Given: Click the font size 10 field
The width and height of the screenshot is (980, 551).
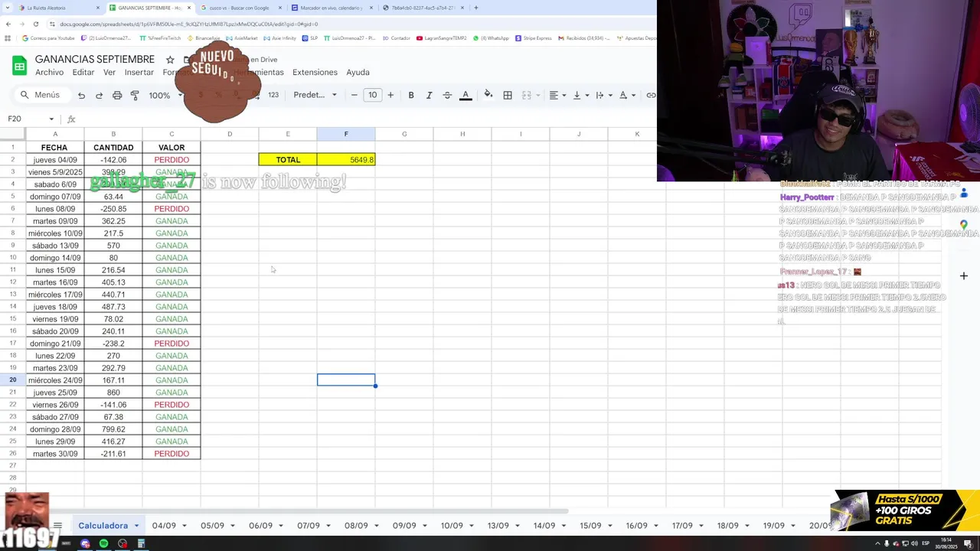Looking at the screenshot, I should point(372,95).
